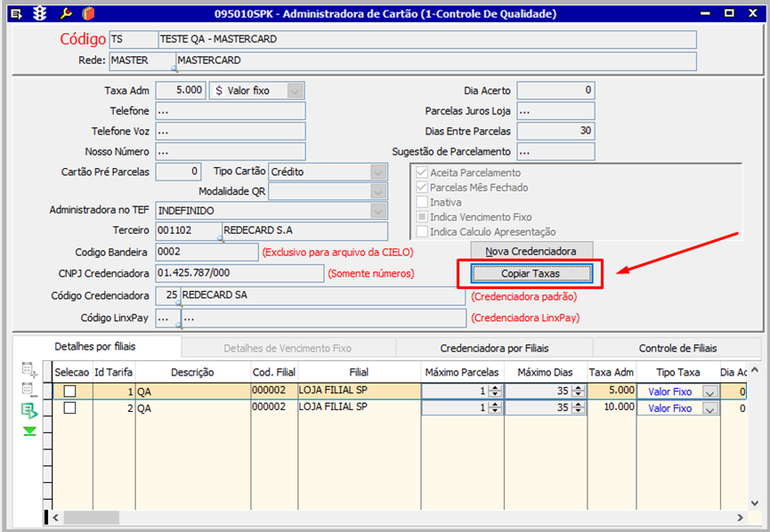Check the Selecao box for tariff 1

(x=69, y=391)
